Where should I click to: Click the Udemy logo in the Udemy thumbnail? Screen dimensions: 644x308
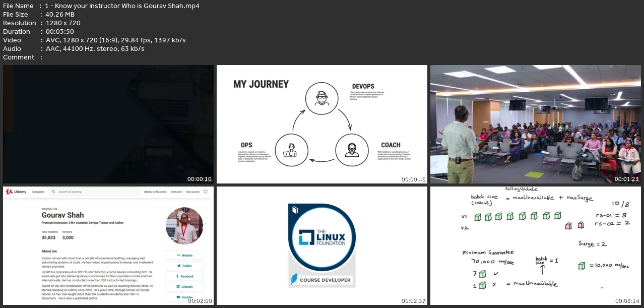(17, 192)
